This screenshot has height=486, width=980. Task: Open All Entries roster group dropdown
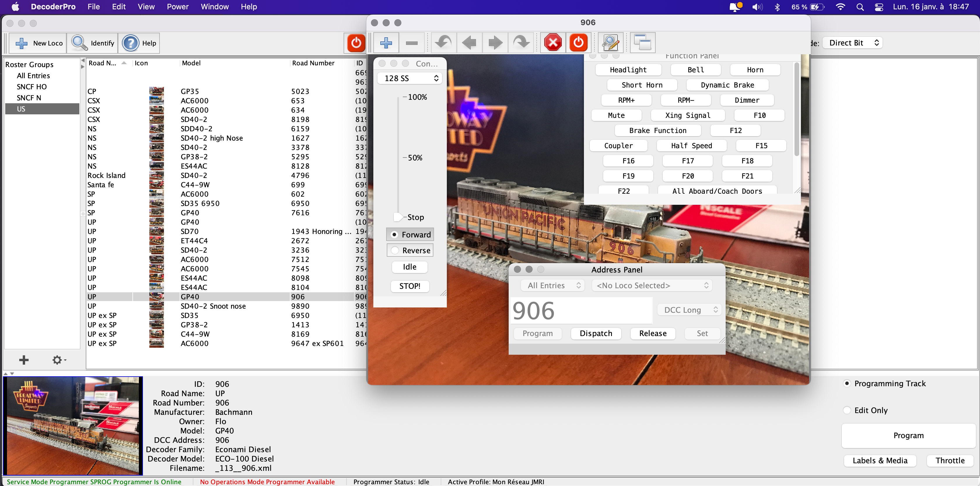pos(553,285)
